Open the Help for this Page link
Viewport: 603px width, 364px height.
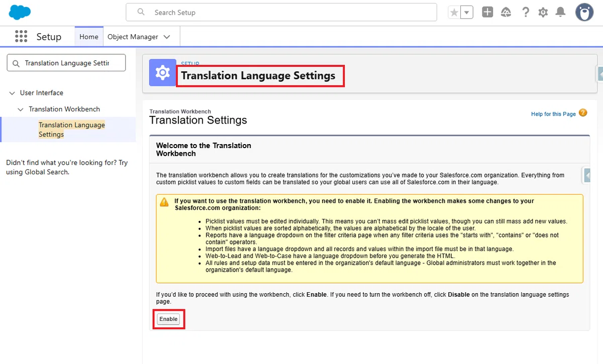point(553,114)
